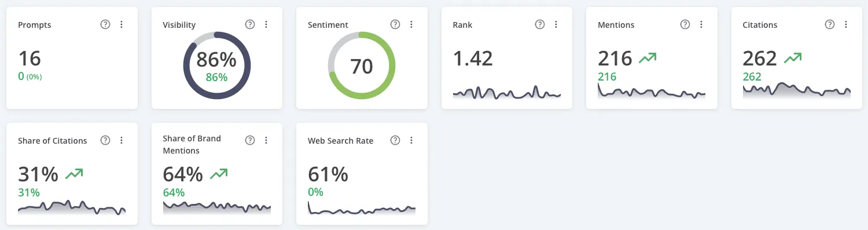Click the large 61% Web Search Rate value

click(328, 174)
